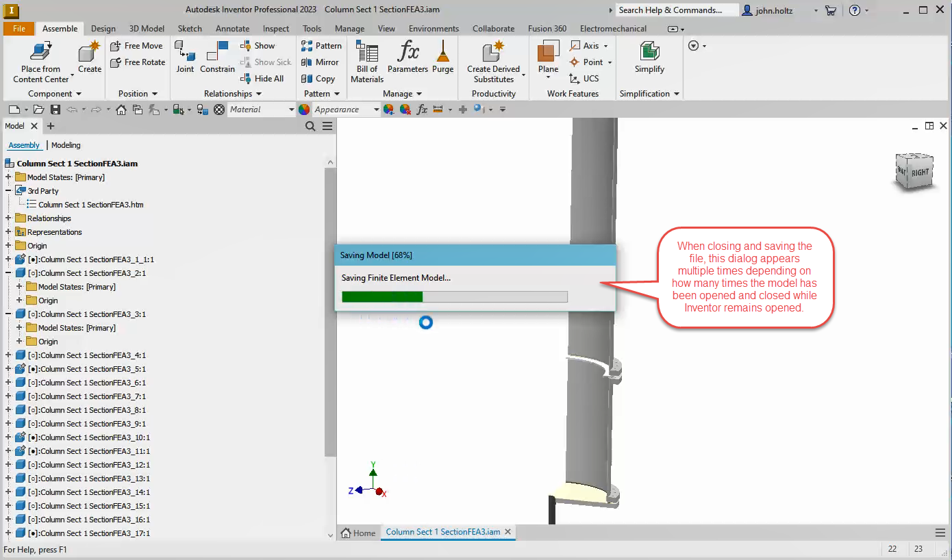The width and height of the screenshot is (952, 560).
Task: Open the Simplify tool
Action: [649, 58]
